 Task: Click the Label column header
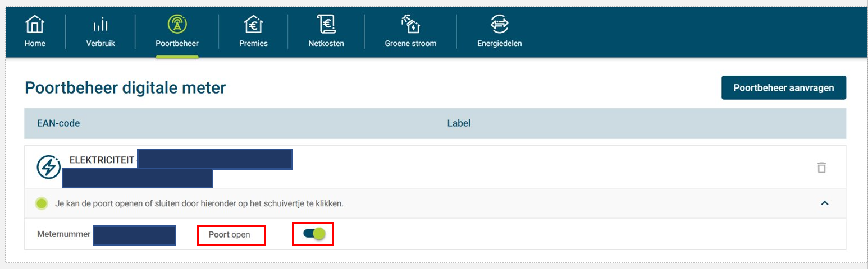pyautogui.click(x=459, y=123)
